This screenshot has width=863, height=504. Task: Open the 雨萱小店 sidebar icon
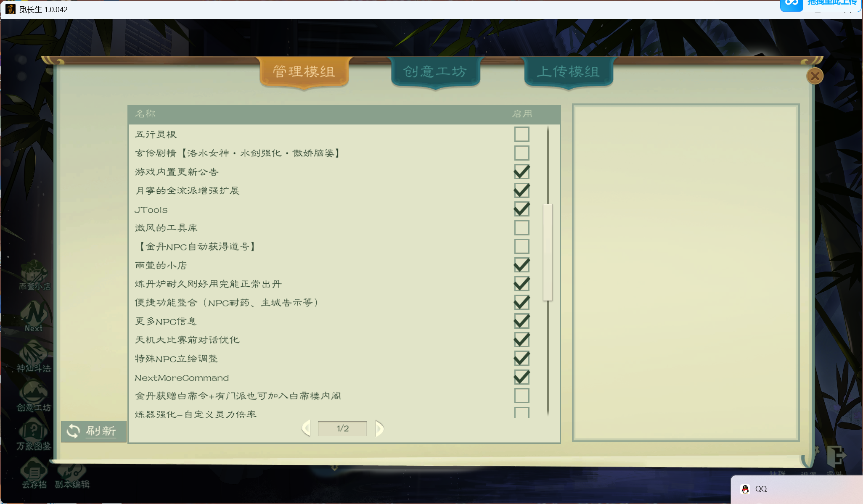click(34, 275)
